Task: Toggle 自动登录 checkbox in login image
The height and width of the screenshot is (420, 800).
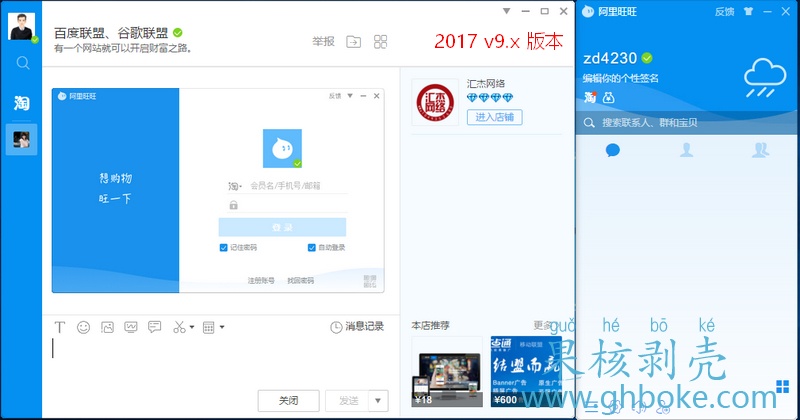Action: click(x=312, y=248)
